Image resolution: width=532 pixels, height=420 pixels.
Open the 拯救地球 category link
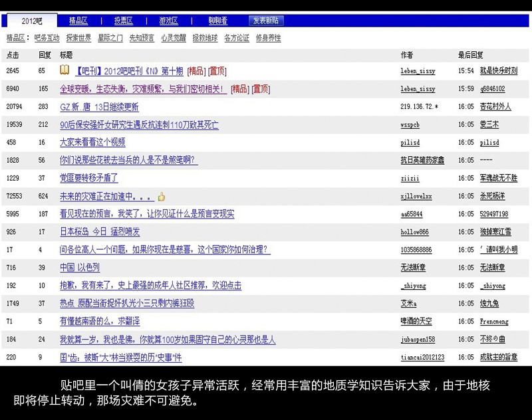click(x=205, y=38)
